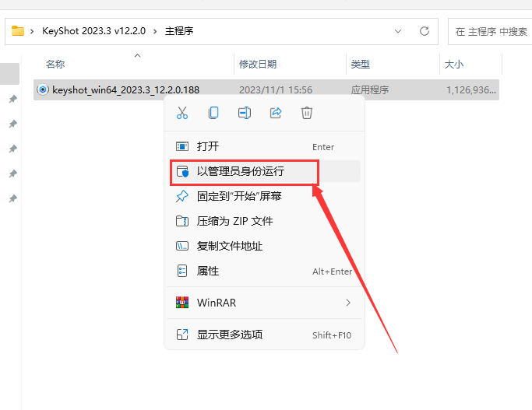The image size is (532, 410).
Task: Sort files by 大小 column header
Action: pyautogui.click(x=454, y=64)
